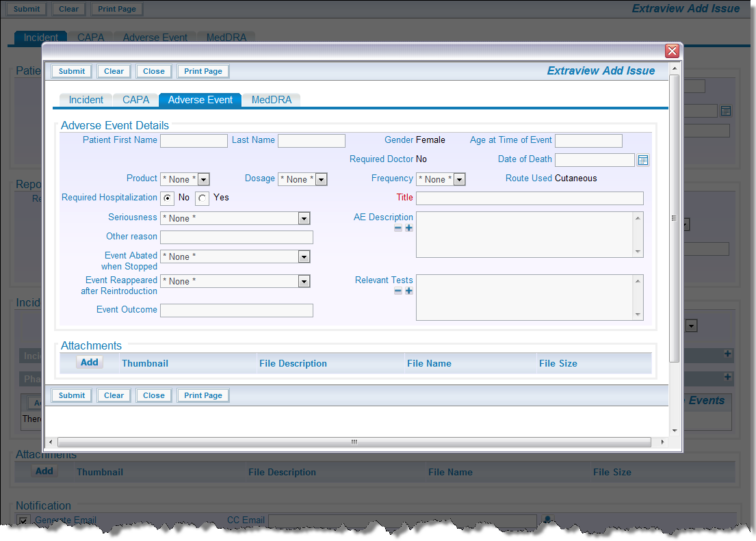
Task: Click Thumbnail column header in popup
Action: tap(145, 364)
